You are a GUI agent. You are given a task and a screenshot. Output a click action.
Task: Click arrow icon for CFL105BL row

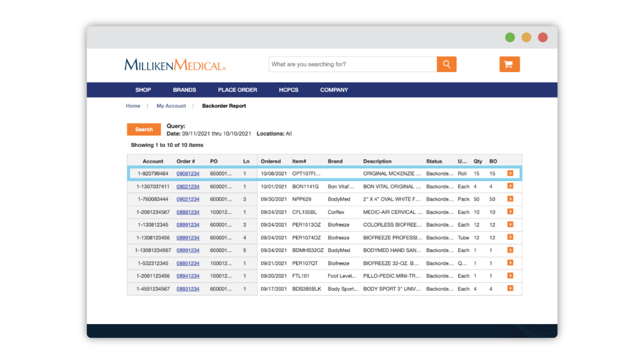pos(510,211)
